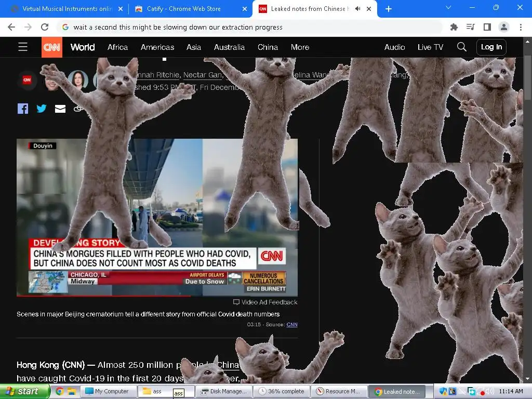
Task: Toggle Chrome side panel
Action: coord(487,27)
